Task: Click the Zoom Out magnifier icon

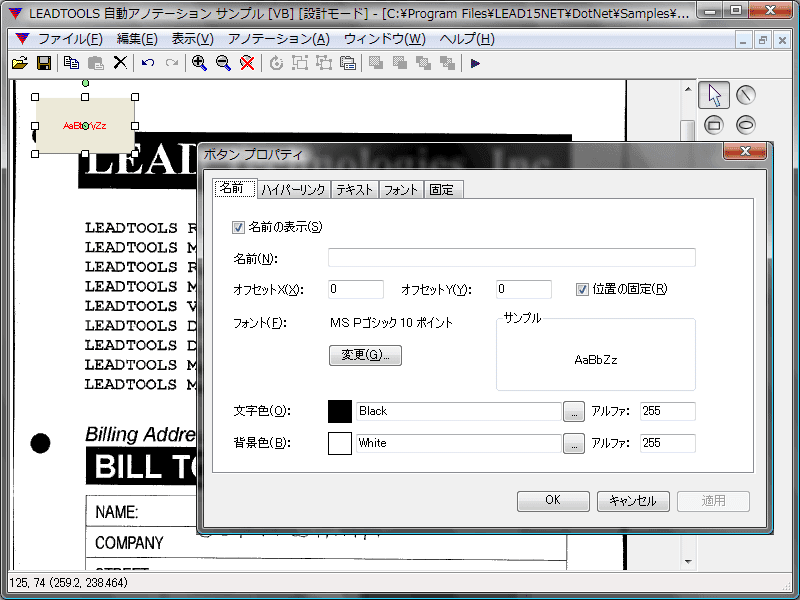Action: click(x=223, y=63)
